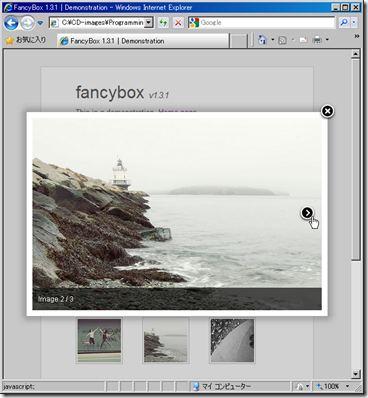Viewport: 368px width, 398px height.
Task: Select FancyBox 1.3.1 Demonstration tab
Action: coord(143,41)
